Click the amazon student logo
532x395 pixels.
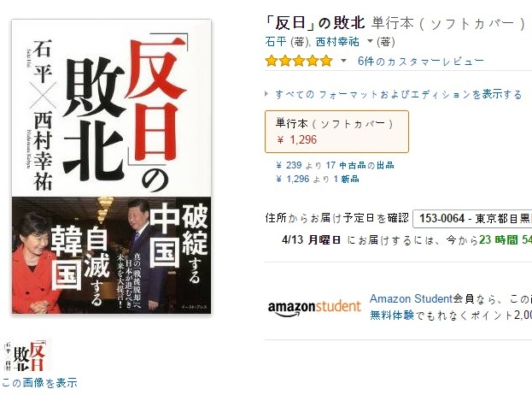[x=314, y=308]
